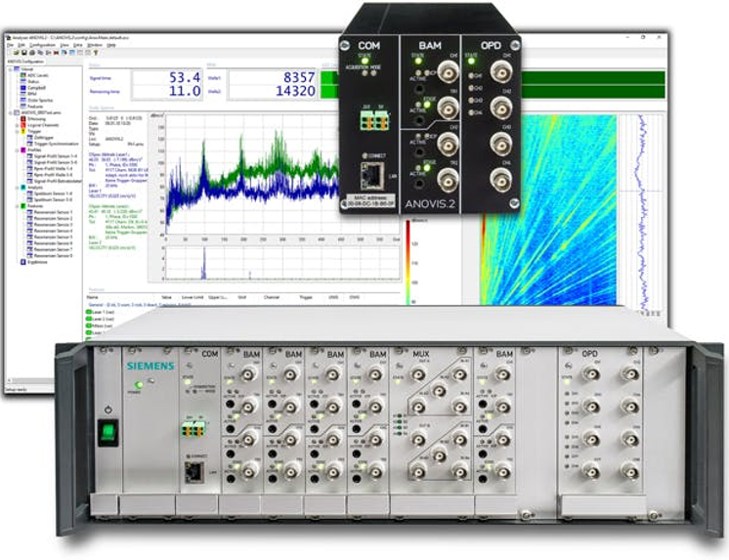This screenshot has width=729, height=560.
Task: Click the Remaining time value 11.0
Action: point(185,91)
